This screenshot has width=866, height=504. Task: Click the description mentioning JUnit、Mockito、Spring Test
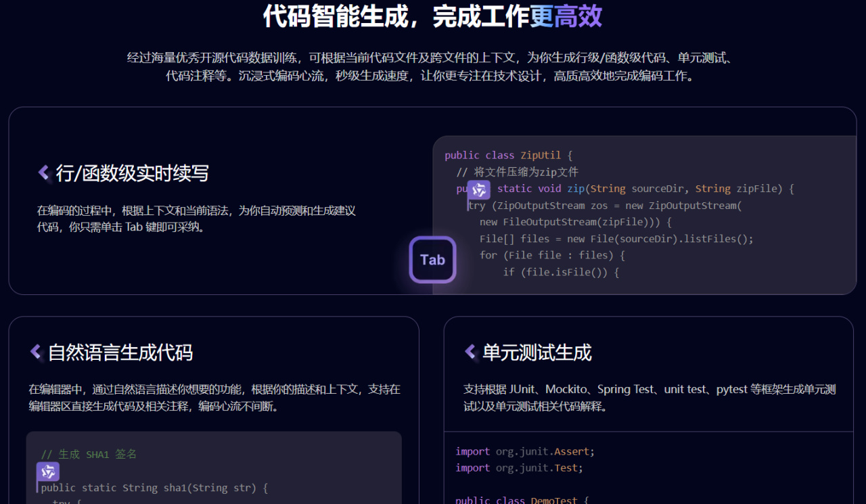coord(649,398)
